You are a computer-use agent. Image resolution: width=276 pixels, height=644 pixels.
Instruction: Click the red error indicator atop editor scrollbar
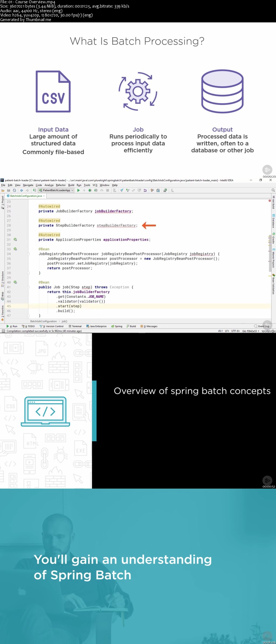coord(270,200)
